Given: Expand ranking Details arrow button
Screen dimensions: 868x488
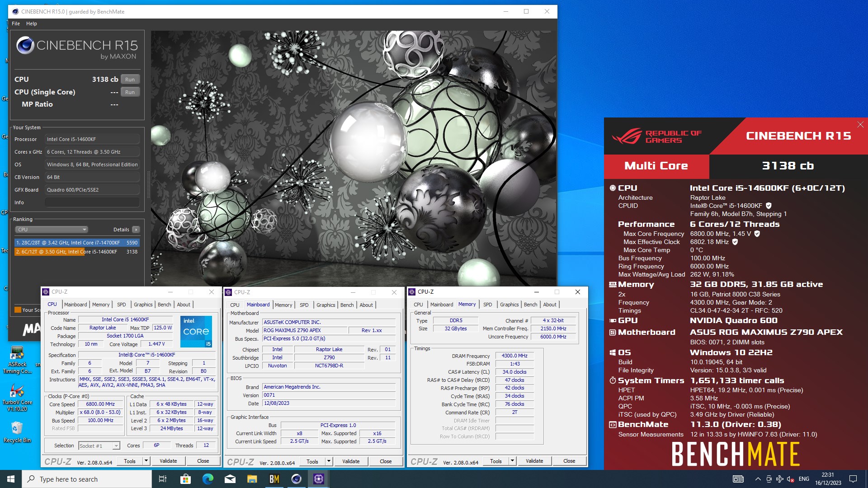Looking at the screenshot, I should (136, 230).
